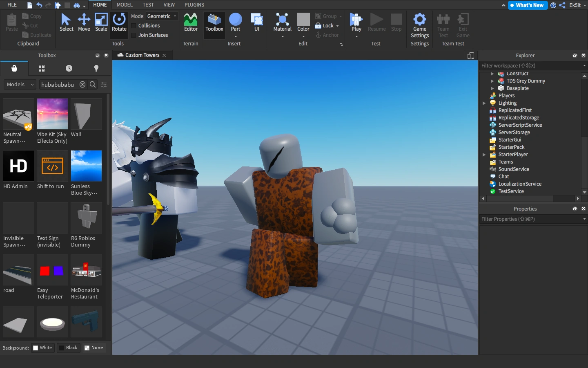Switch to the MODEL ribbon tab
This screenshot has height=368, width=588.
coord(124,5)
